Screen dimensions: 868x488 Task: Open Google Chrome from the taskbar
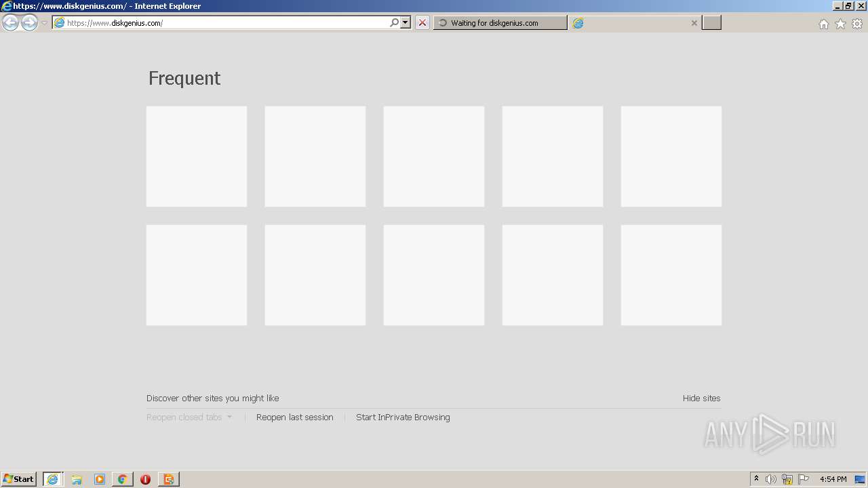click(x=122, y=479)
